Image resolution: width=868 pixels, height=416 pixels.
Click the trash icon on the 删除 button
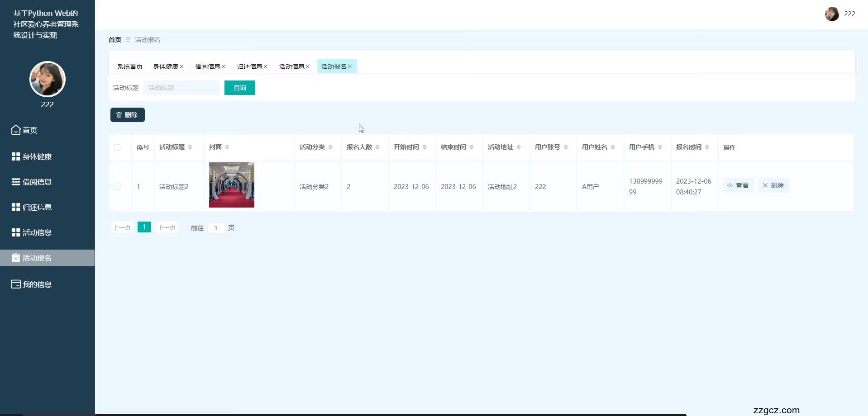tap(119, 114)
